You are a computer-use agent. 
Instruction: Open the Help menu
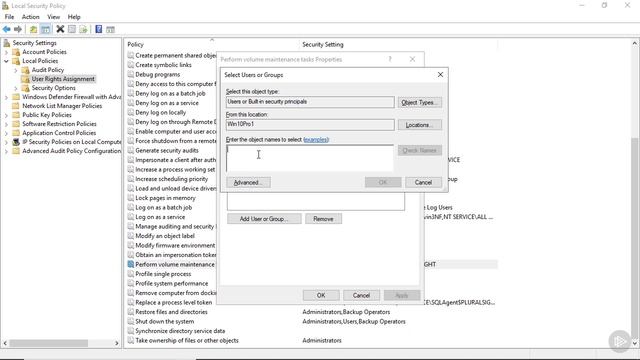coord(74,17)
